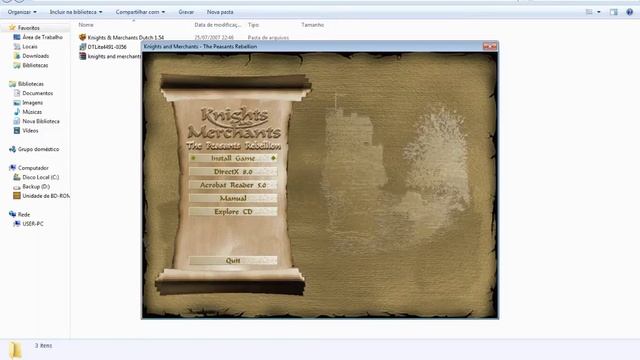Image resolution: width=640 pixels, height=360 pixels.
Task: Sort by Data de modificação column
Action: point(218,25)
